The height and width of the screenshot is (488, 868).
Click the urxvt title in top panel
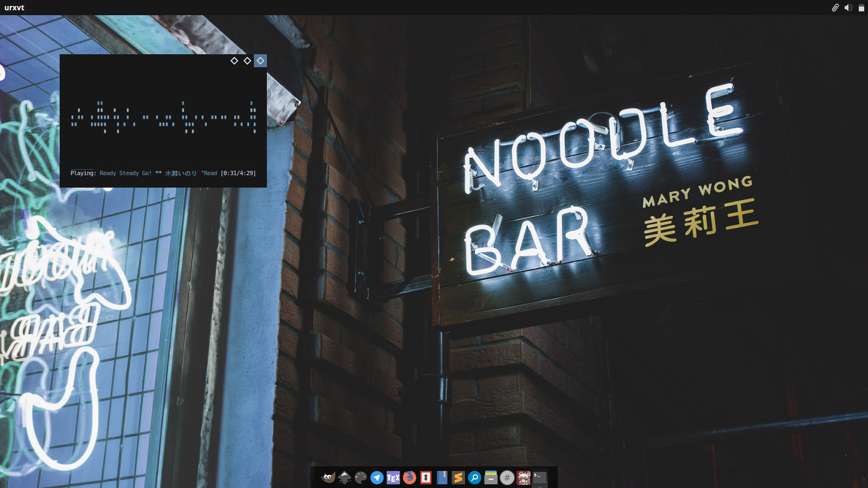pos(14,8)
